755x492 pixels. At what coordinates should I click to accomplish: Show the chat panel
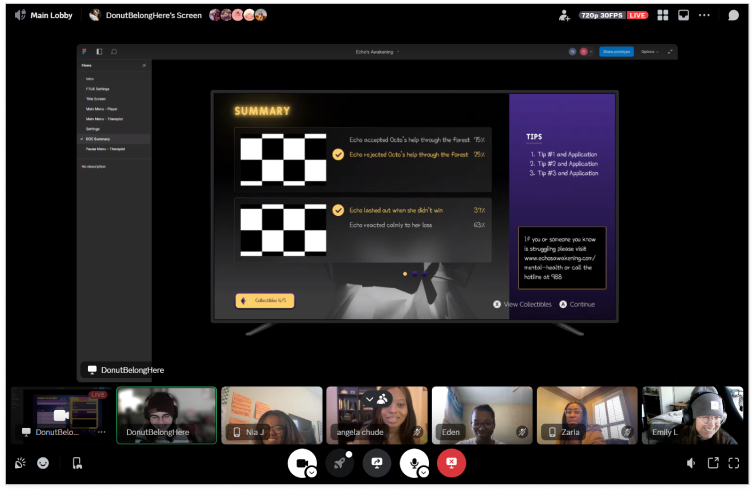(x=733, y=15)
